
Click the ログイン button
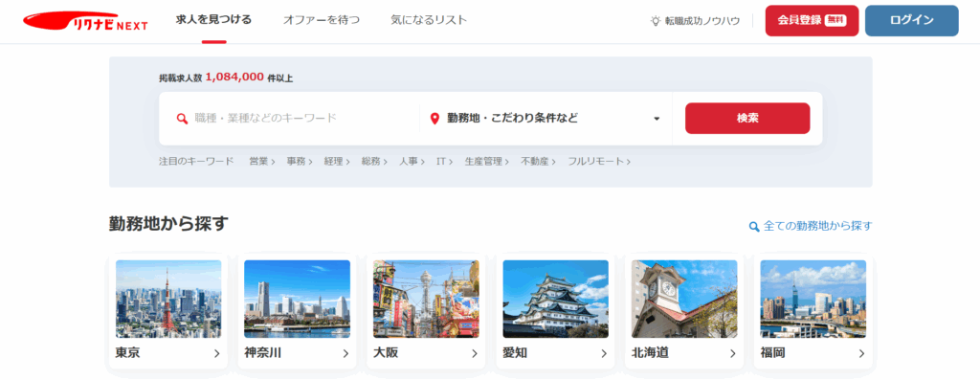click(x=912, y=21)
